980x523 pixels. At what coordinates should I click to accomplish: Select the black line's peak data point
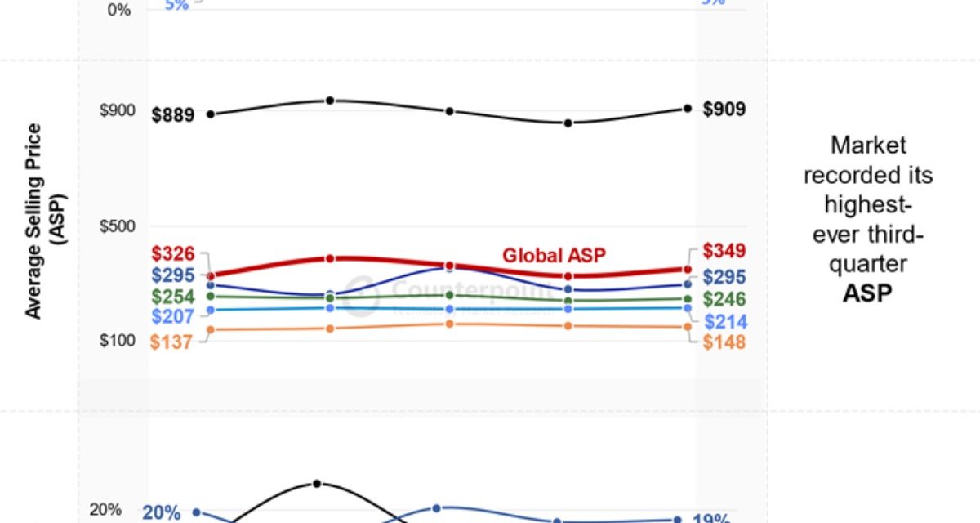(330, 101)
